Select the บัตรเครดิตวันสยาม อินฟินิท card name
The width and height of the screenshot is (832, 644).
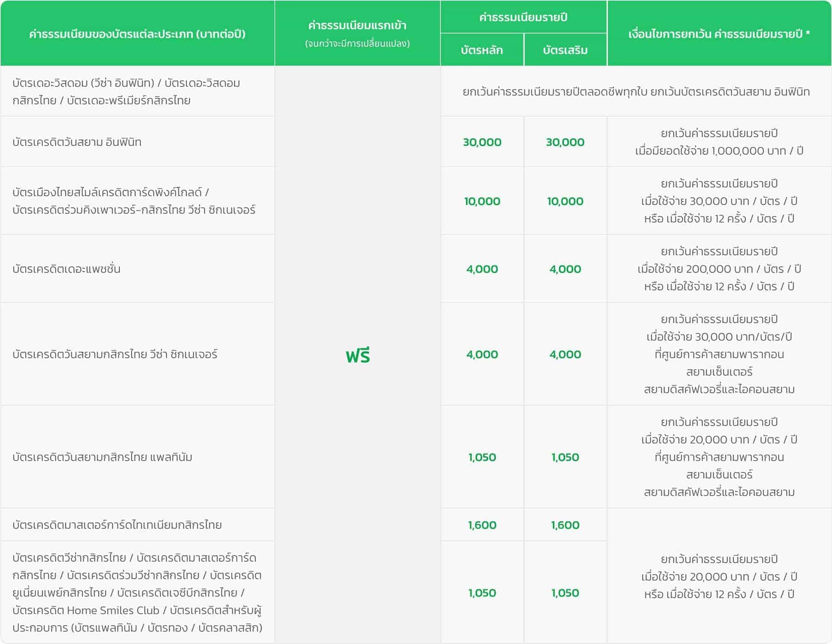click(77, 142)
